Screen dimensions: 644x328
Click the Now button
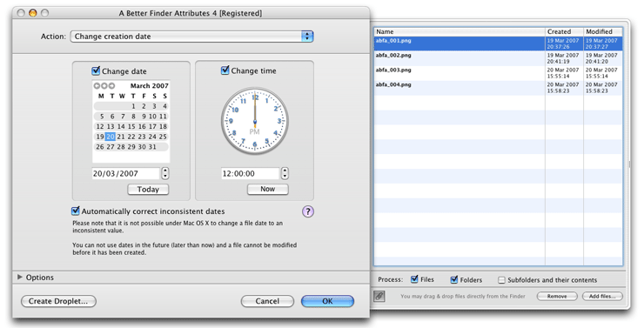268,189
